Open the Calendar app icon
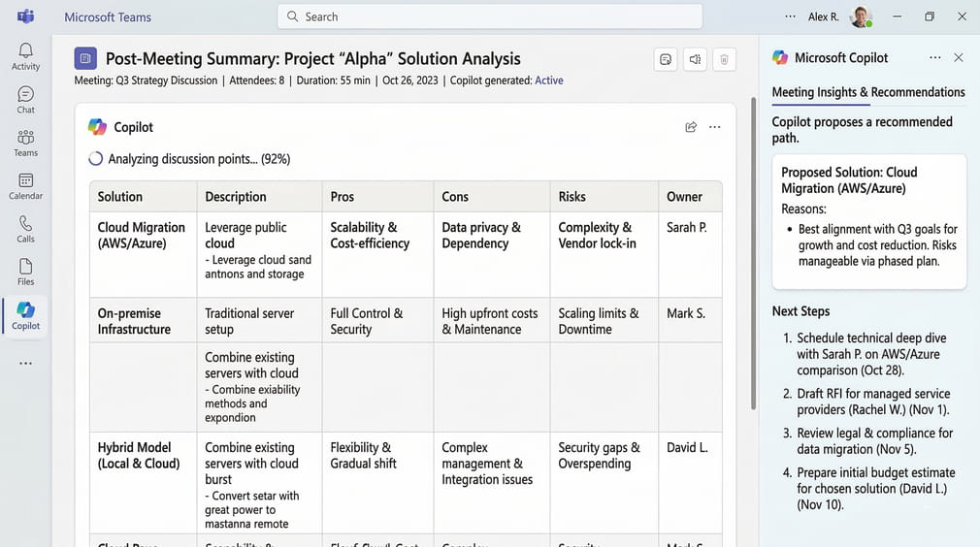This screenshot has height=547, width=980. point(25,186)
